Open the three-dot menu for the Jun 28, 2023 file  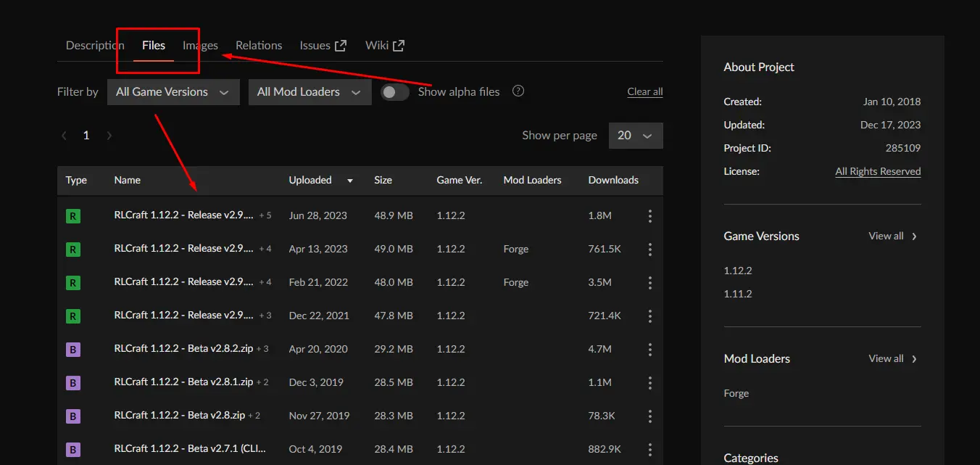click(649, 215)
